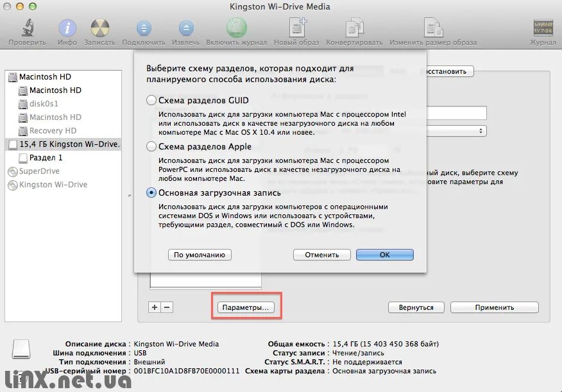The image size is (562, 392).
Task: Click the 15,4 ГБ capacity value
Action: tap(386, 344)
